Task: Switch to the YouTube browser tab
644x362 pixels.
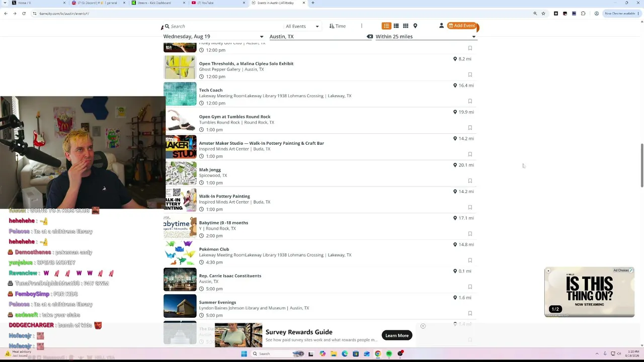Action: pyautogui.click(x=218, y=3)
